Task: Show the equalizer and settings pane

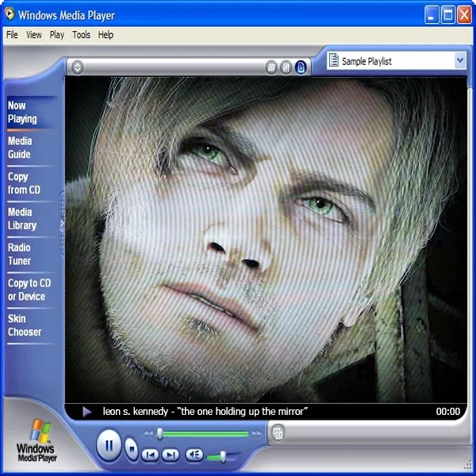Action: pyautogui.click(x=286, y=67)
